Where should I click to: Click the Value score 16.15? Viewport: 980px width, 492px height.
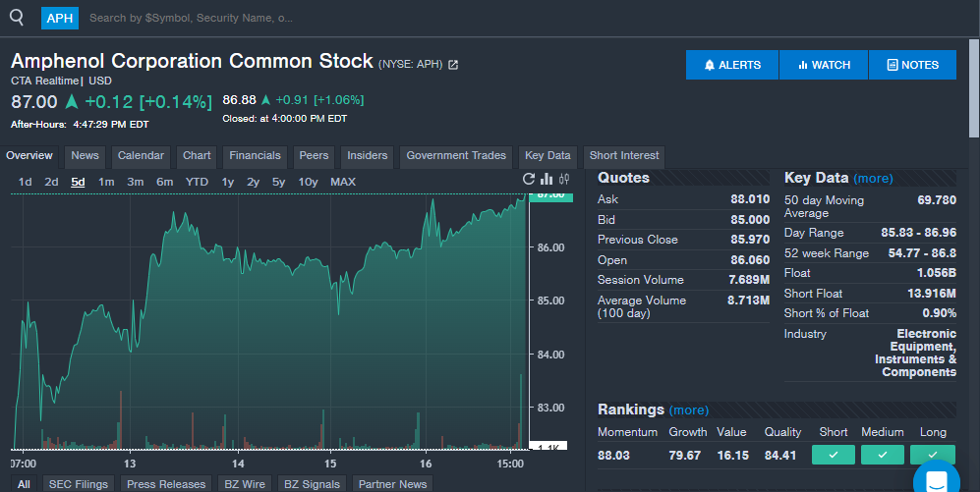point(732,455)
